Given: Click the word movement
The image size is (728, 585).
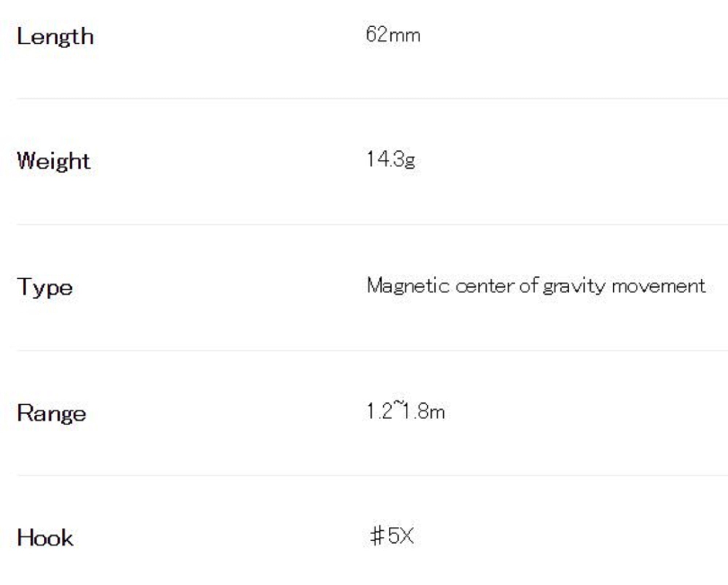Looking at the screenshot, I should pyautogui.click(x=658, y=286).
